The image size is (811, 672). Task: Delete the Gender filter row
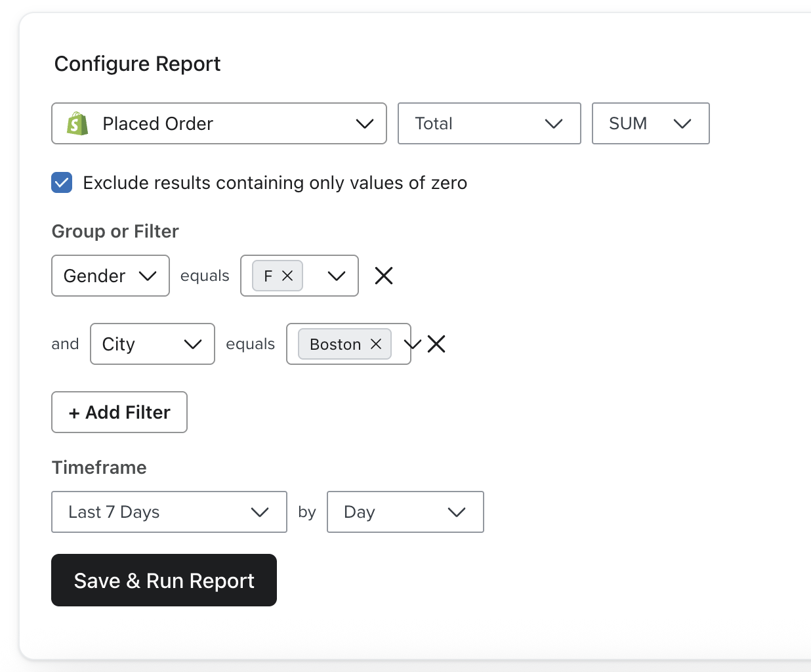pyautogui.click(x=384, y=276)
